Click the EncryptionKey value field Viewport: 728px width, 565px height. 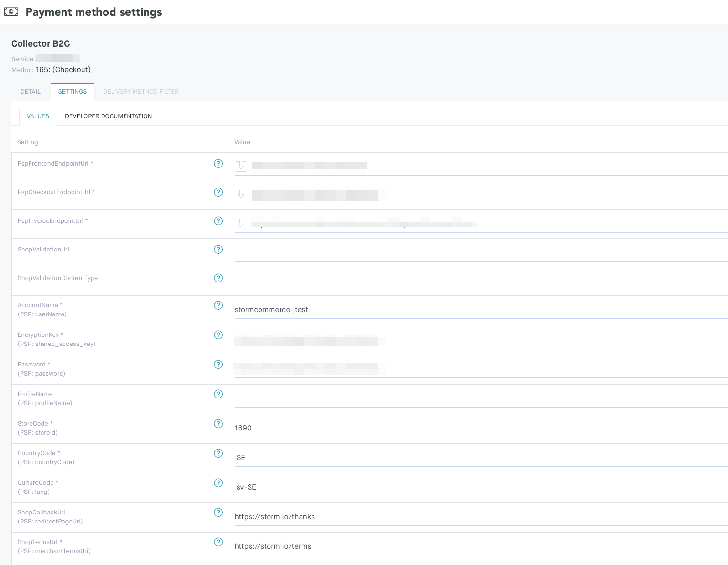point(481,339)
